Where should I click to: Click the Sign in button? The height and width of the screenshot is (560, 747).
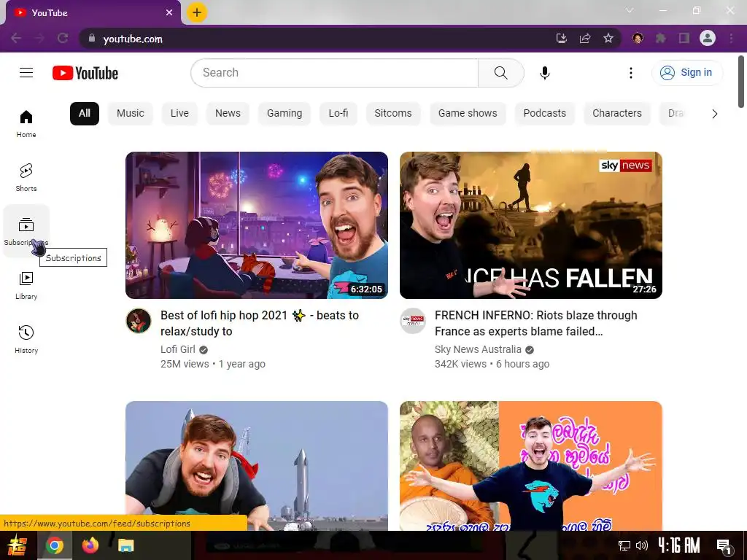coord(687,72)
